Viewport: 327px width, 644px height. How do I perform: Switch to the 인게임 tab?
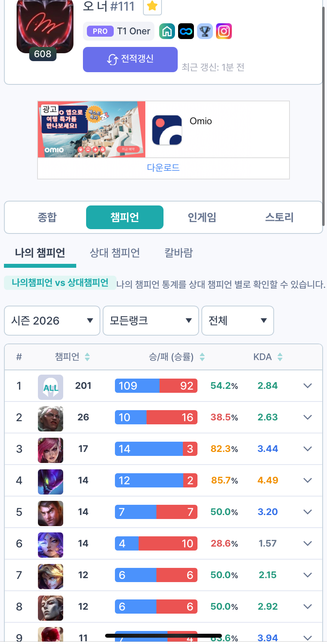click(202, 217)
